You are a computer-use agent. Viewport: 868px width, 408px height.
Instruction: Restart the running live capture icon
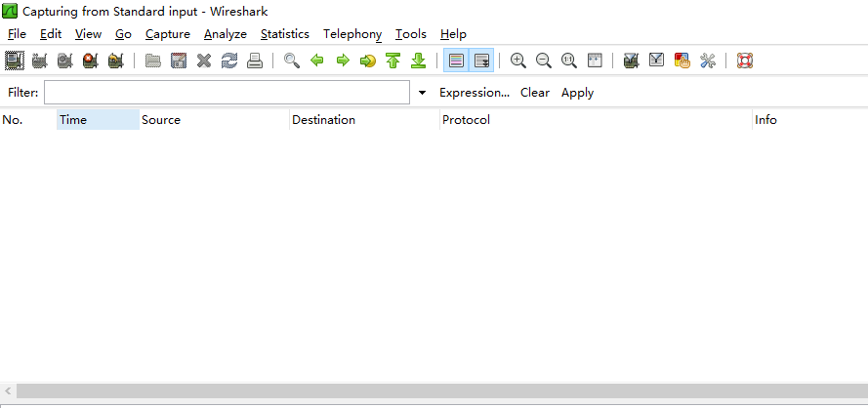click(115, 61)
